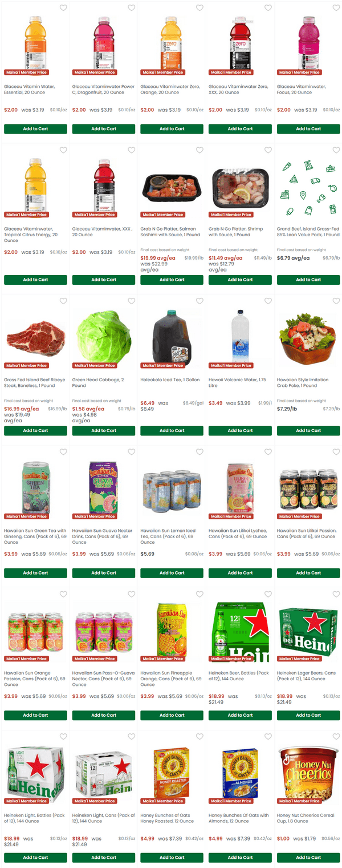
Task: Favorite the Glaceau Vitamin Water Essential heart icon
Action: click(63, 8)
